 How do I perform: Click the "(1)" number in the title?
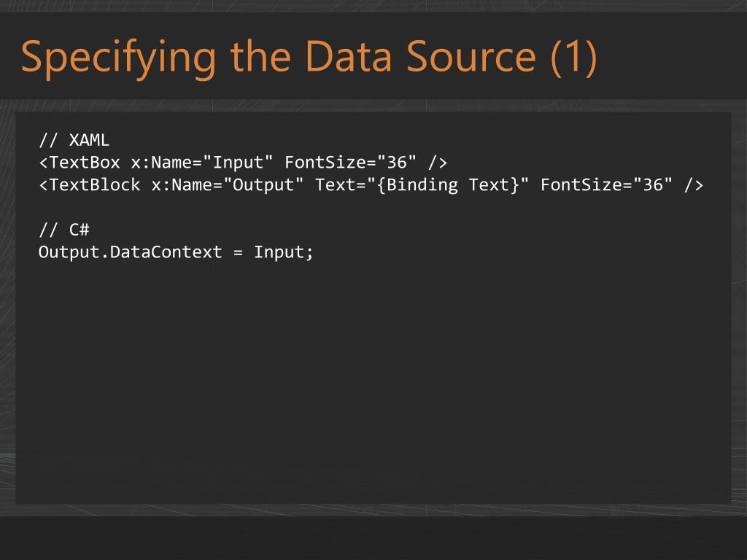pos(573,58)
